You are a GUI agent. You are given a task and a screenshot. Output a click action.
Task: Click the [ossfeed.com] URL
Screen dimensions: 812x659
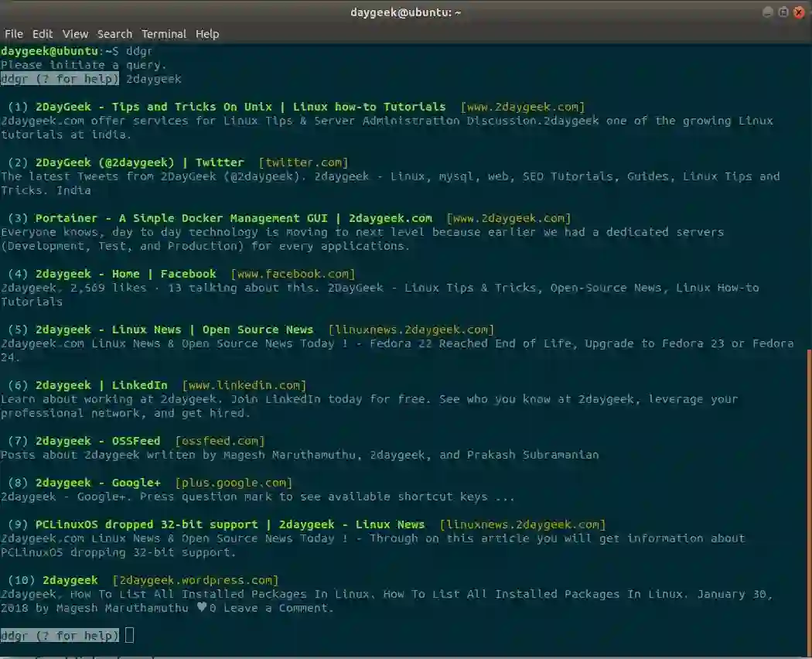pos(220,441)
